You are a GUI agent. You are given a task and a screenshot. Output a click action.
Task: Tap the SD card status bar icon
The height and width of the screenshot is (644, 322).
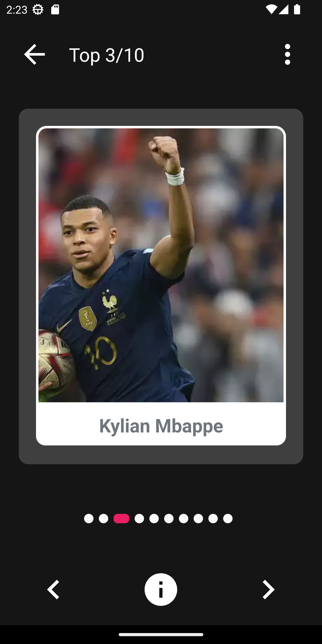pos(55,10)
